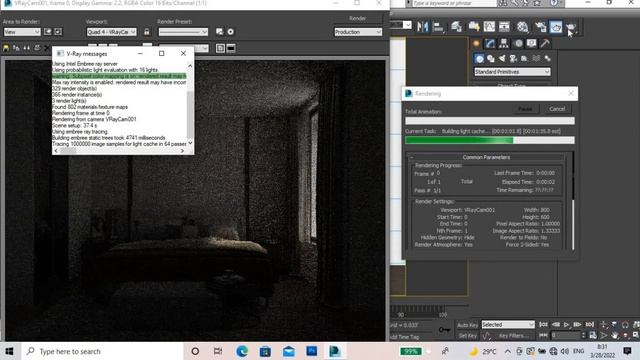Open the Windows Start menu
Viewport: 640px width, 360px height.
[9, 351]
